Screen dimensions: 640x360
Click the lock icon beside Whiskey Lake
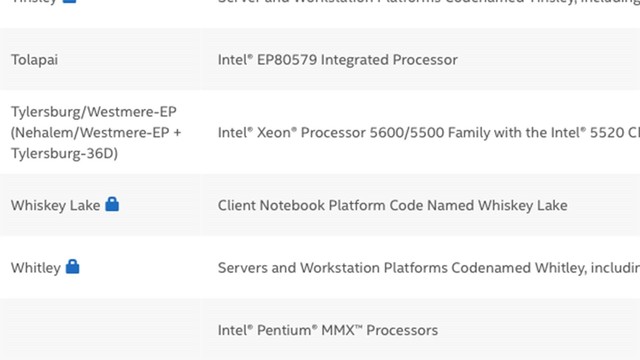click(x=112, y=204)
